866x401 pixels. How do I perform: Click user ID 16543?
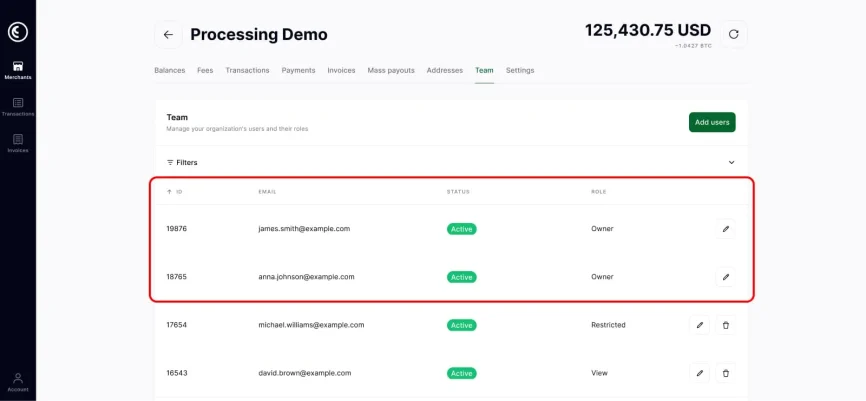point(177,373)
